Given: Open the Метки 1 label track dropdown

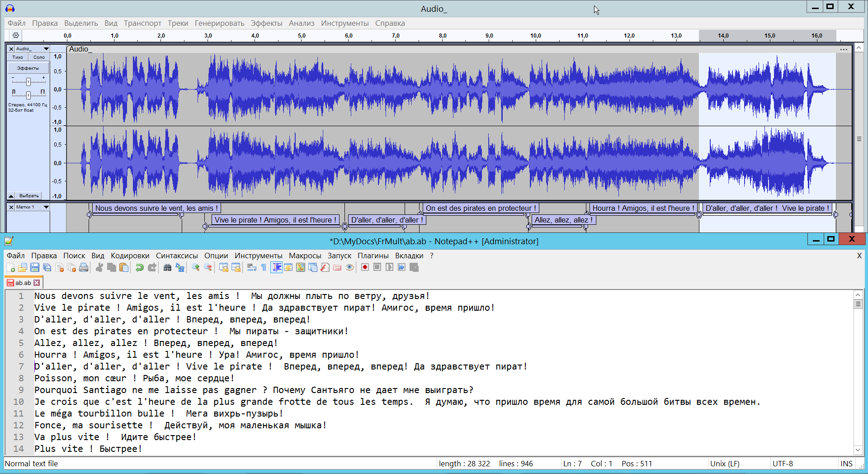Looking at the screenshot, I should coord(46,207).
